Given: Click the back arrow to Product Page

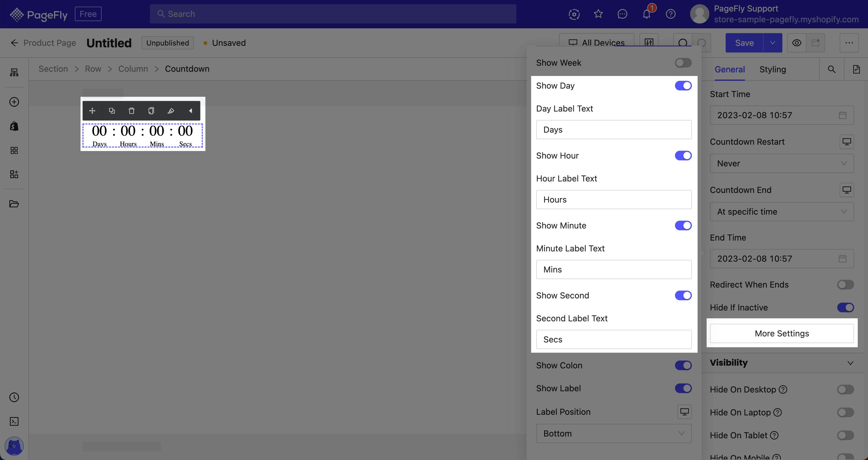Looking at the screenshot, I should tap(14, 43).
